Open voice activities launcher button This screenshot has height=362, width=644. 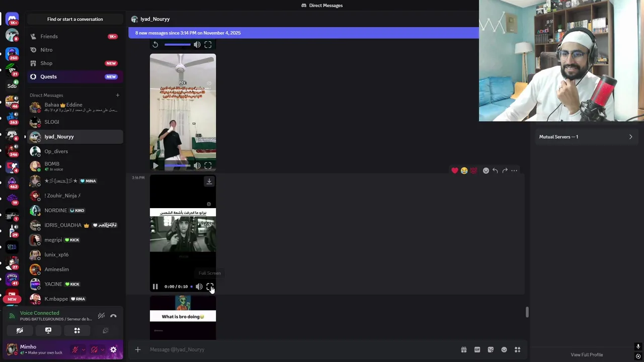[77, 330]
